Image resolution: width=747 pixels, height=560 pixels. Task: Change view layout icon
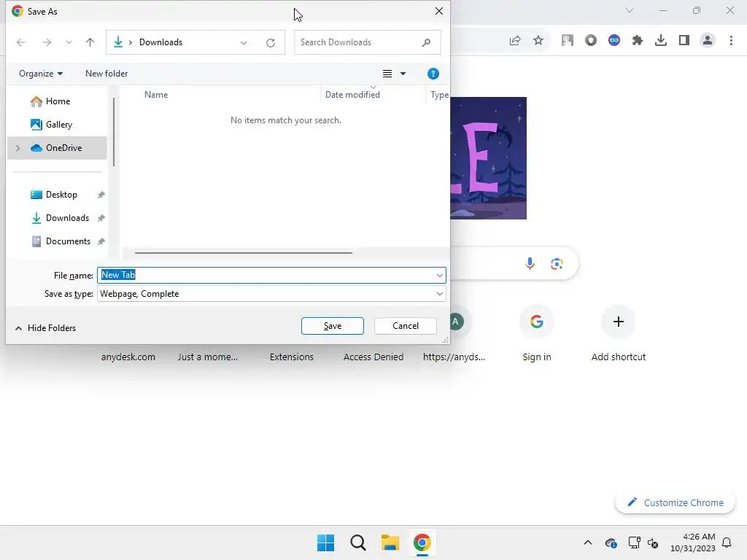coord(387,74)
